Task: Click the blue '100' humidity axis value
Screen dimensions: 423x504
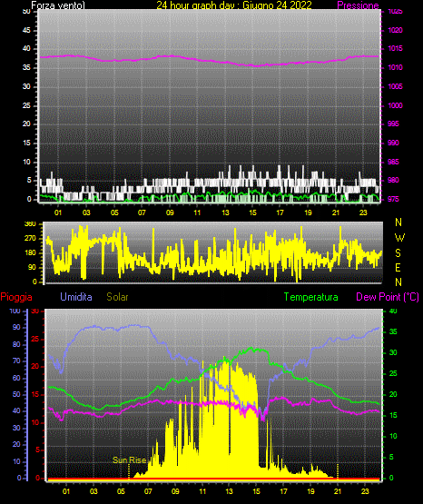Action: (x=15, y=311)
